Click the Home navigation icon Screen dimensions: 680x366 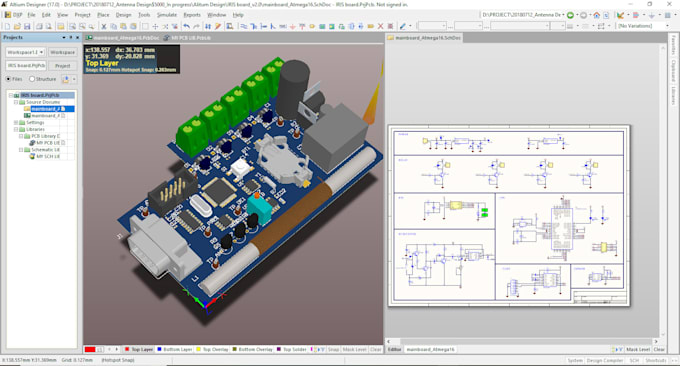pos(597,15)
